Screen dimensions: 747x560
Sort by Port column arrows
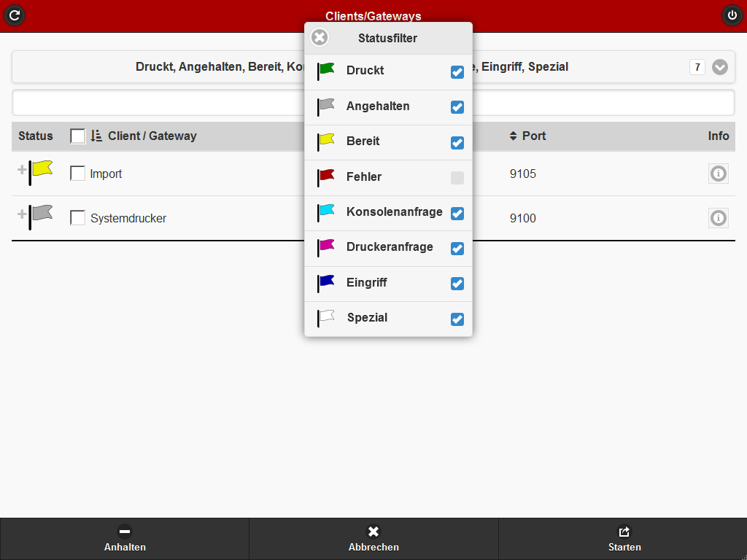pos(513,136)
